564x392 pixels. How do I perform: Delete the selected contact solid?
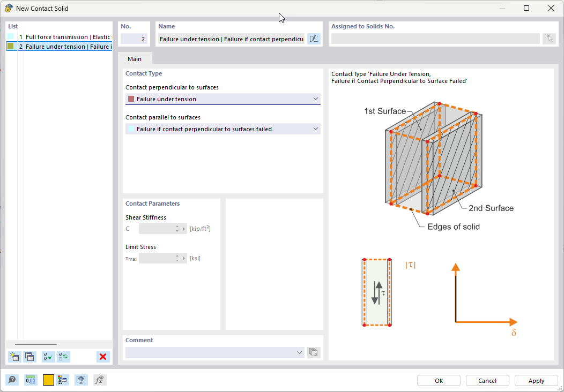point(103,357)
